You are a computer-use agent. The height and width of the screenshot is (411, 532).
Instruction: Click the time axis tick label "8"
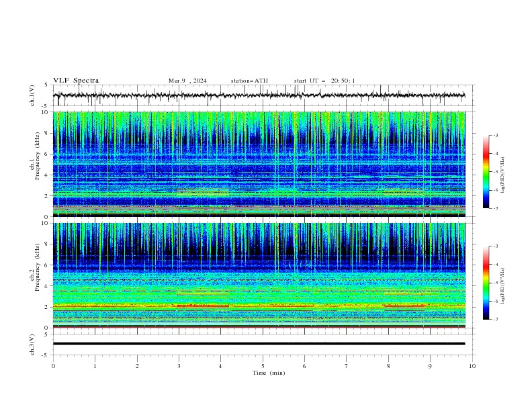388,366
